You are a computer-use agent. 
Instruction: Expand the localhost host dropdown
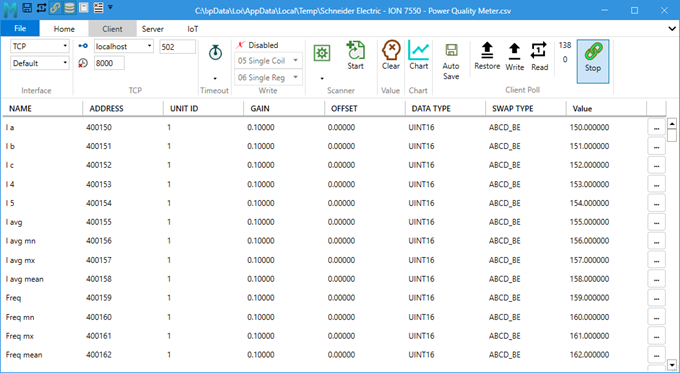pyautogui.click(x=149, y=46)
